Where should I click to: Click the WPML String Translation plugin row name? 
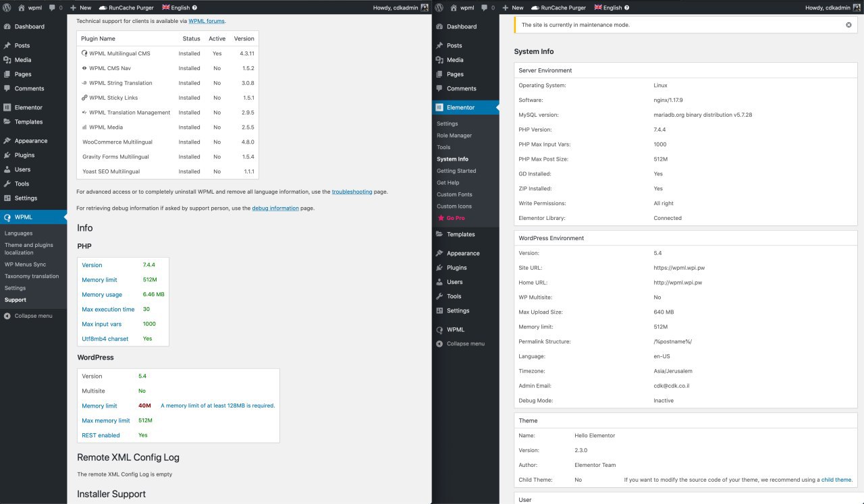[121, 83]
